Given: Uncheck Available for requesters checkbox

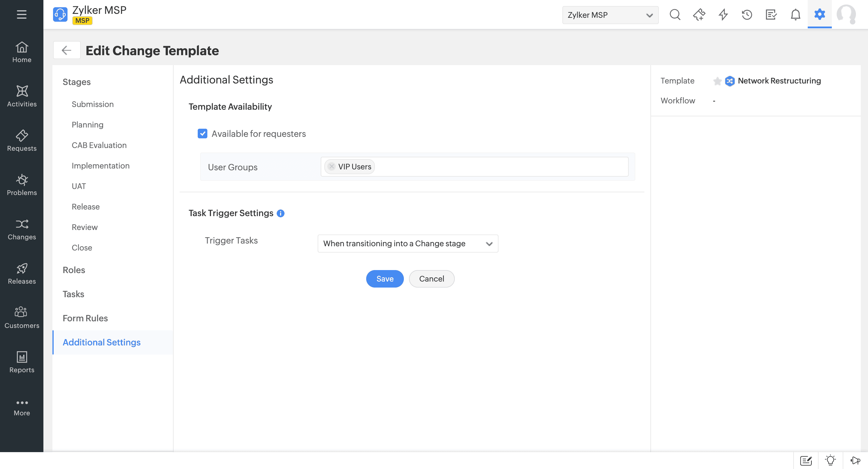Looking at the screenshot, I should (203, 134).
